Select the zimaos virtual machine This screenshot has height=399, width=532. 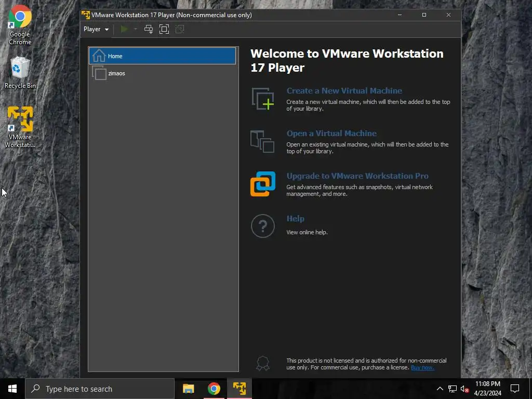(162, 73)
